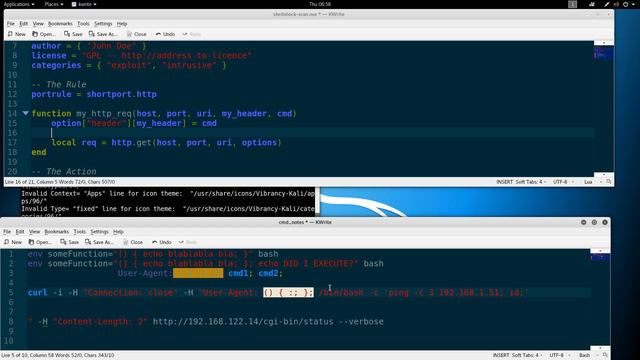Viewport: 640px width, 360px height.
Task: Click Close in shellshock-scan.nse window toolbar
Action: tap(137, 34)
